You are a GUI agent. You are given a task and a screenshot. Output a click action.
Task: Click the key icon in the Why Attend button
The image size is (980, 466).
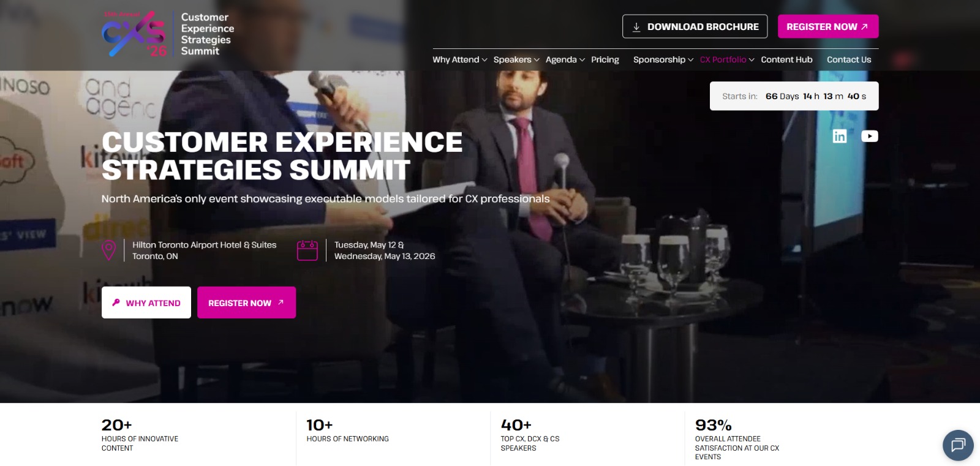click(116, 303)
